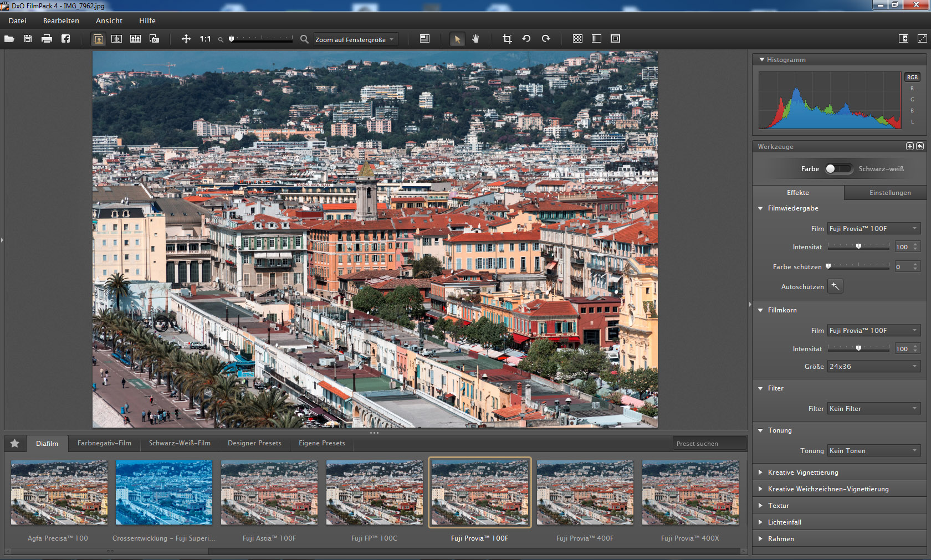931x560 pixels.
Task: Rotate the image counterclockwise
Action: (x=526, y=39)
